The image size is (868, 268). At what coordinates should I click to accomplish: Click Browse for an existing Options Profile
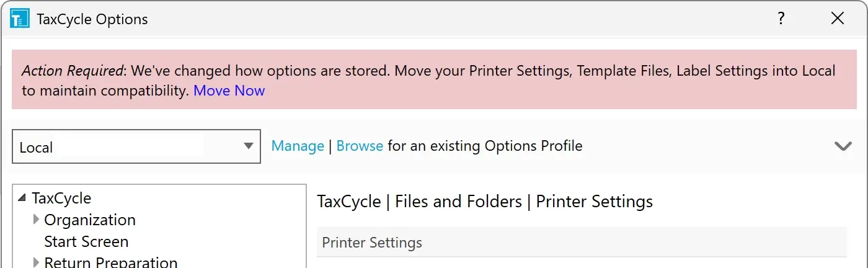[x=360, y=146]
